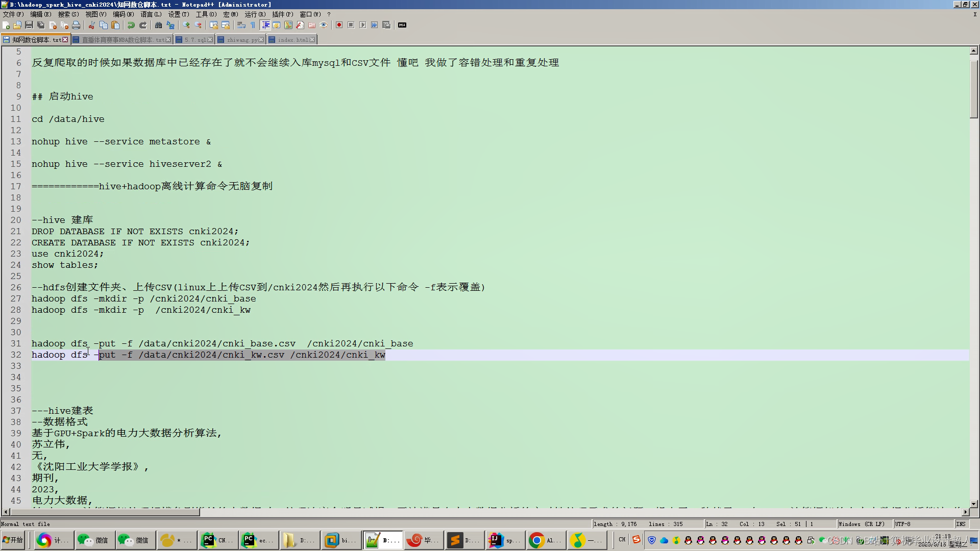The width and height of the screenshot is (980, 551).
Task: Open the 插件(P) plugins menu
Action: pos(282,14)
